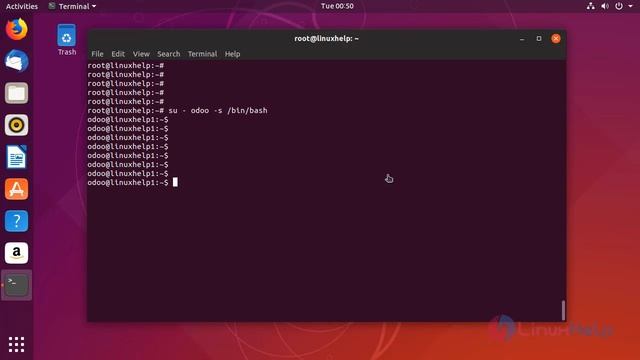Image resolution: width=640 pixels, height=360 pixels.
Task: Open the network status indicator
Action: pos(591,6)
